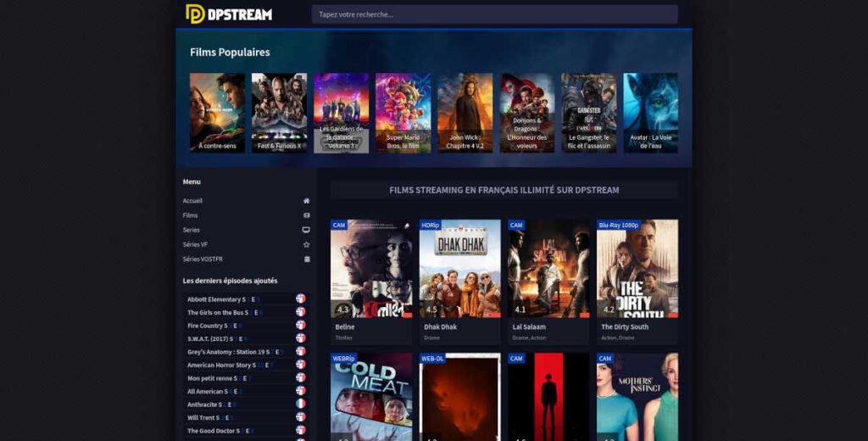Click the Thriller genre under Beline
The image size is (868, 441).
point(344,338)
